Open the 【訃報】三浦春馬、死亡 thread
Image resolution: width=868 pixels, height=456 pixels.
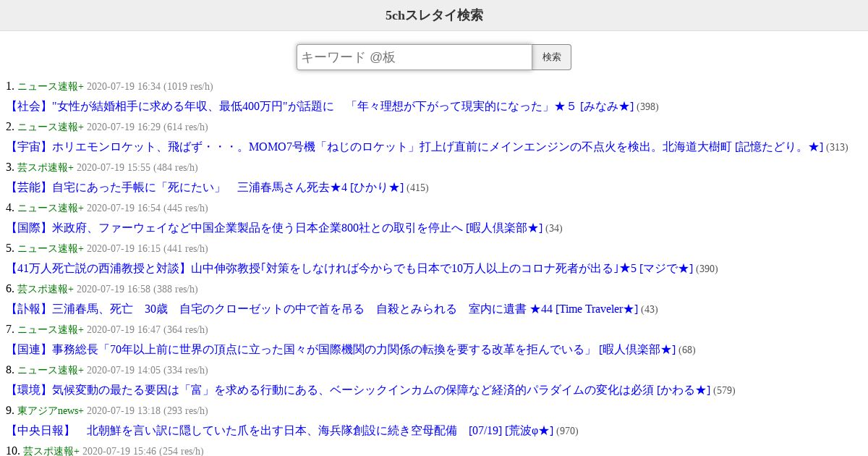point(322,309)
